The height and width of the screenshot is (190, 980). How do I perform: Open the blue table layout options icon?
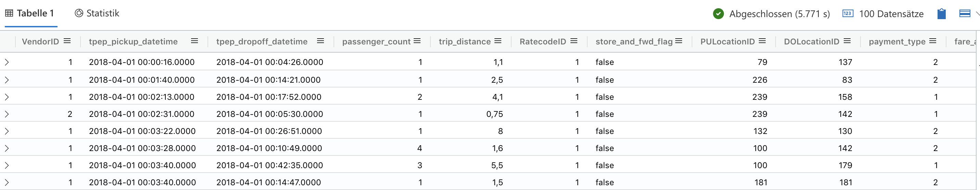click(x=965, y=14)
